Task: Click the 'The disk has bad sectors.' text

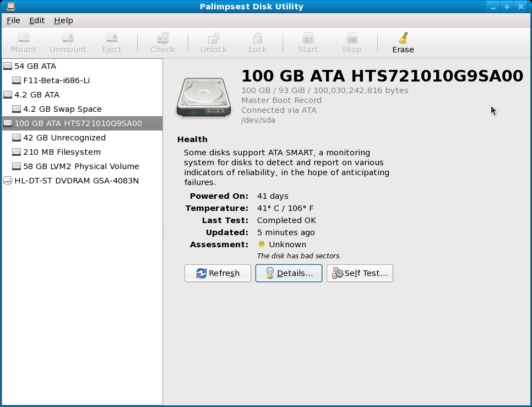Action: [x=299, y=256]
